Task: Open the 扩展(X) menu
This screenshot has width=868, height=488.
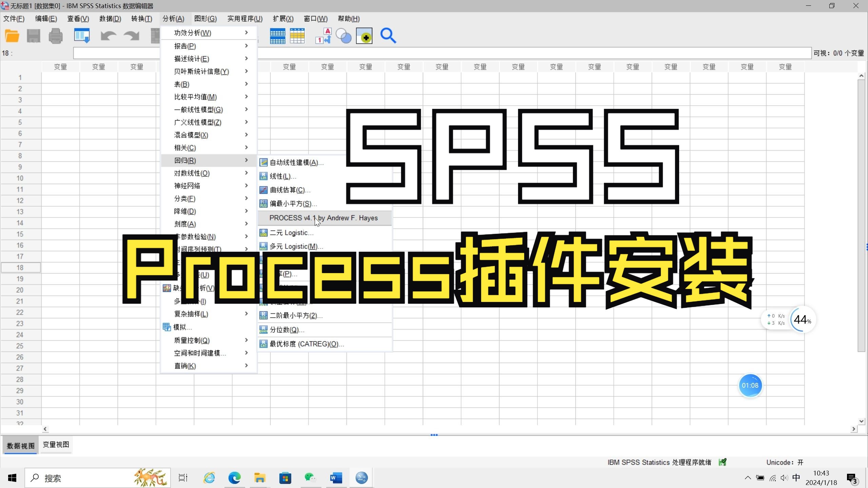Action: [x=283, y=19]
